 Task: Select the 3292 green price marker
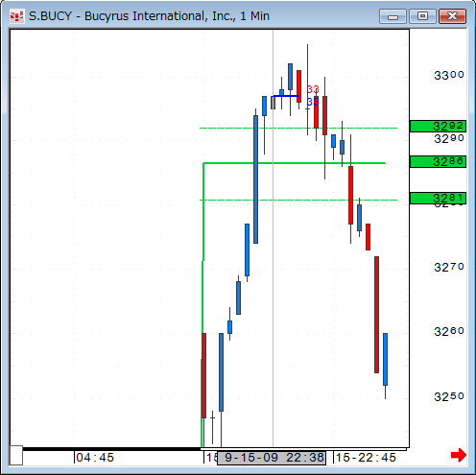(438, 127)
